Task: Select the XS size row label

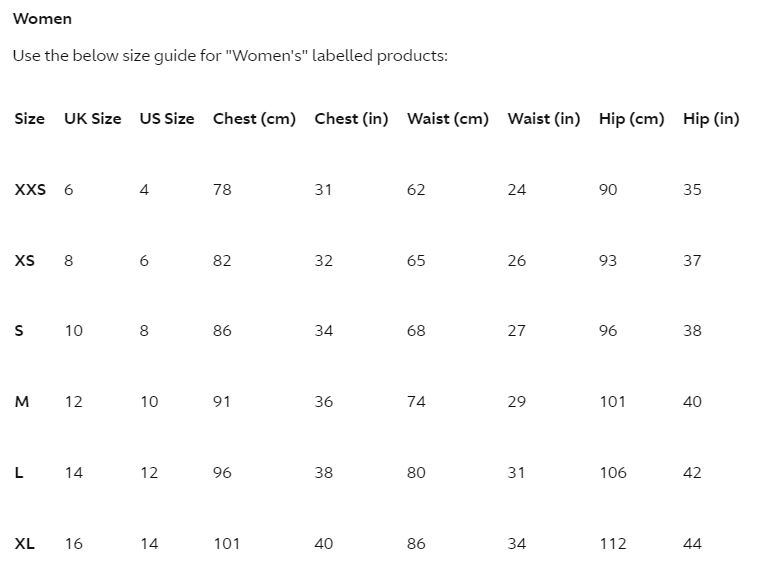Action: [24, 260]
